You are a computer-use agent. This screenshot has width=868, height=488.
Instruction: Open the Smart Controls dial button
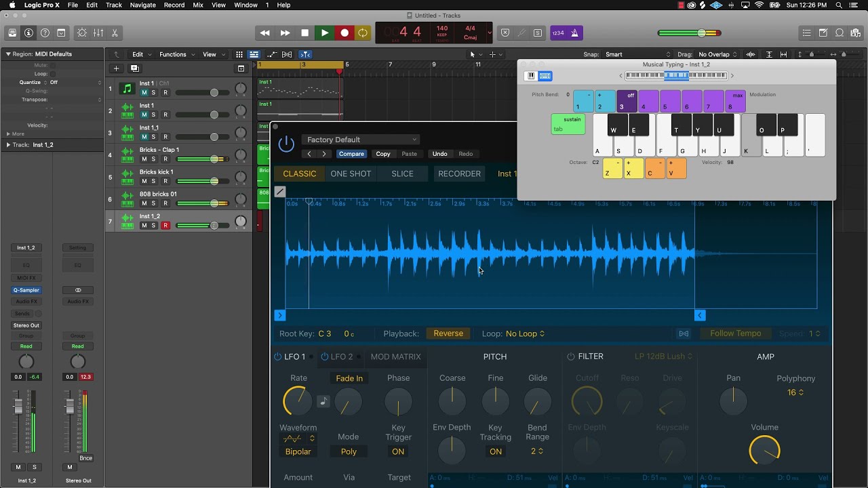[82, 33]
